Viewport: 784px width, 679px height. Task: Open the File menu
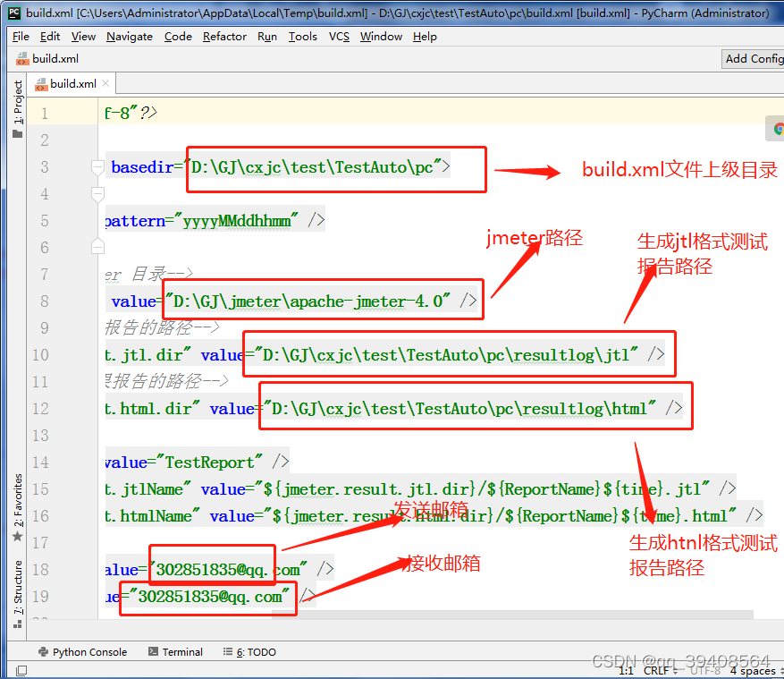21,37
